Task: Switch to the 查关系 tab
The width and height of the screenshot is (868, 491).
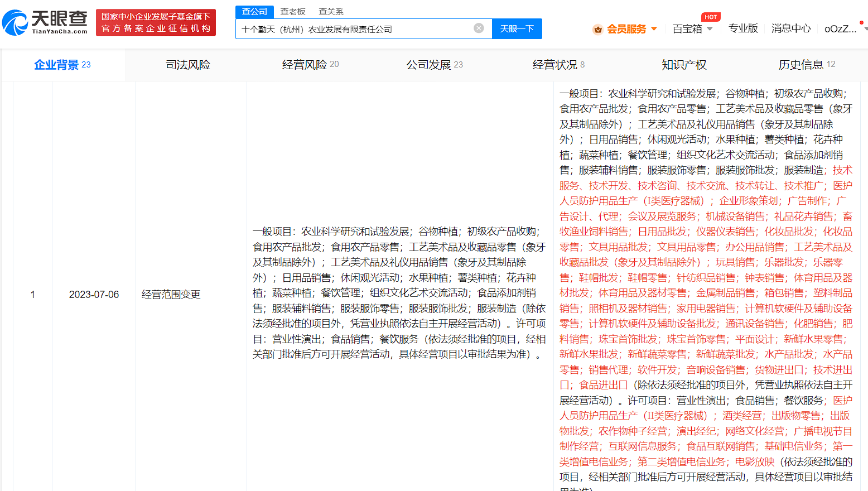Action: pos(330,11)
